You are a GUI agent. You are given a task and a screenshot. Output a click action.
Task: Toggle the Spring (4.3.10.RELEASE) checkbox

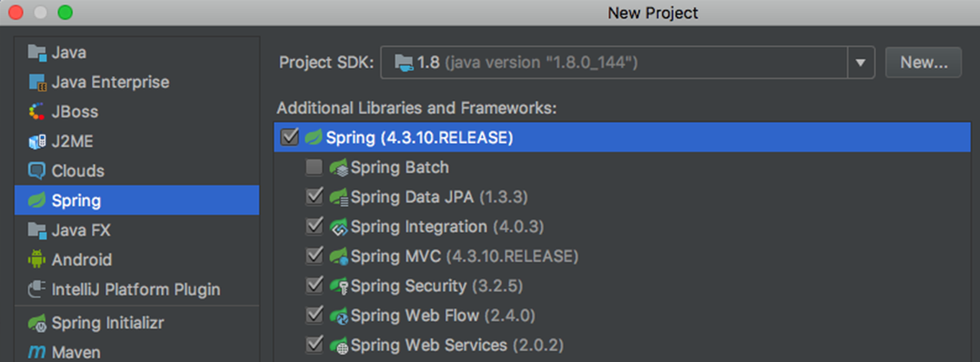point(290,138)
